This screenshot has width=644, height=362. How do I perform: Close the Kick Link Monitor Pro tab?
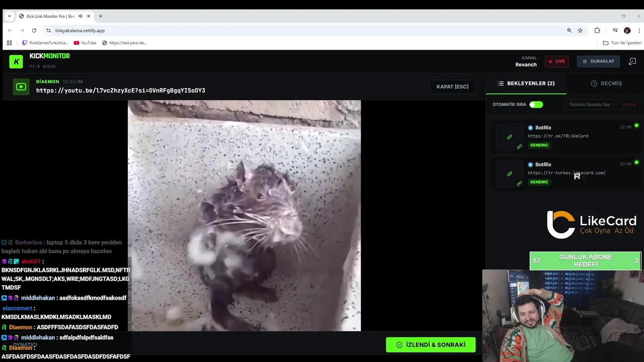point(89,16)
